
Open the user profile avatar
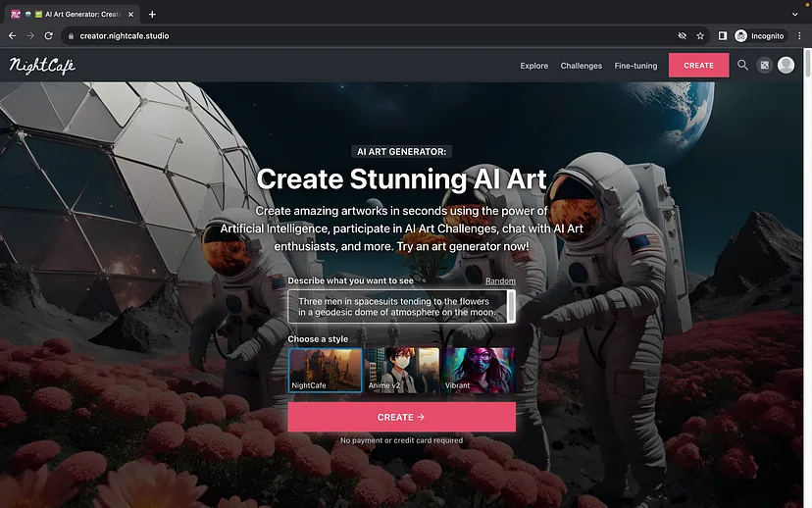point(786,66)
